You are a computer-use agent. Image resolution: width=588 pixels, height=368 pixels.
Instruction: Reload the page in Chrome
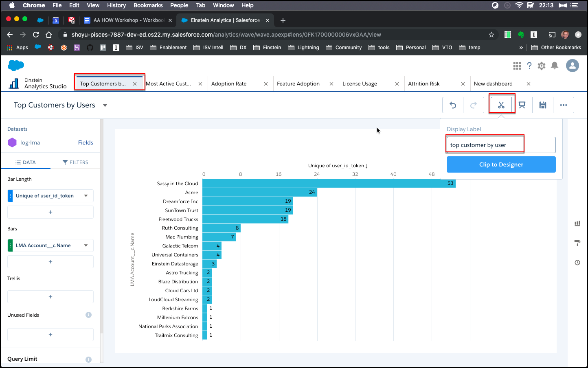coord(36,35)
